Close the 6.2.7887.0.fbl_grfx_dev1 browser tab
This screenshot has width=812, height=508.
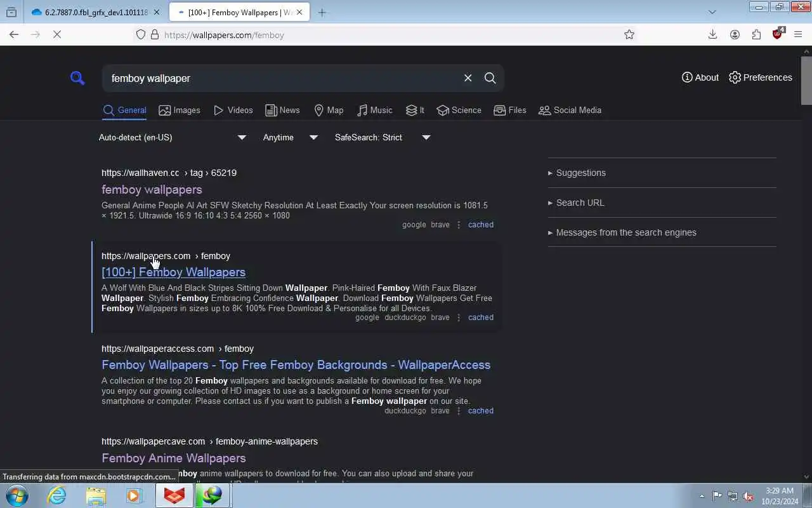click(157, 12)
